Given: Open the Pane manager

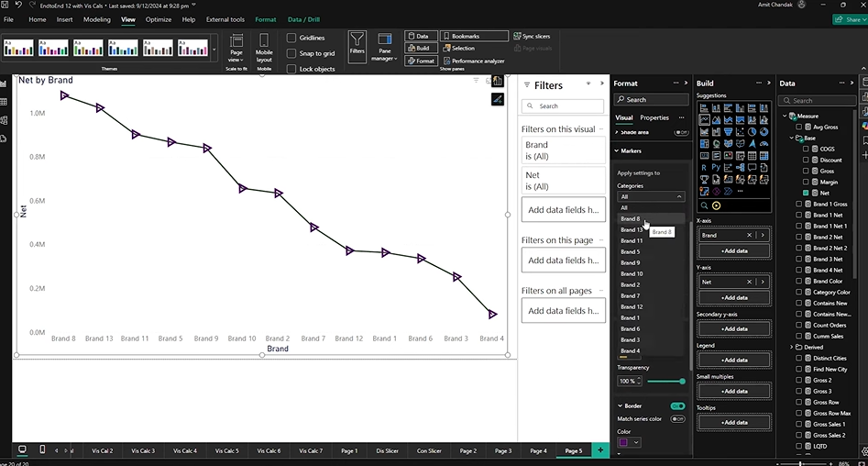Looking at the screenshot, I should (385, 47).
